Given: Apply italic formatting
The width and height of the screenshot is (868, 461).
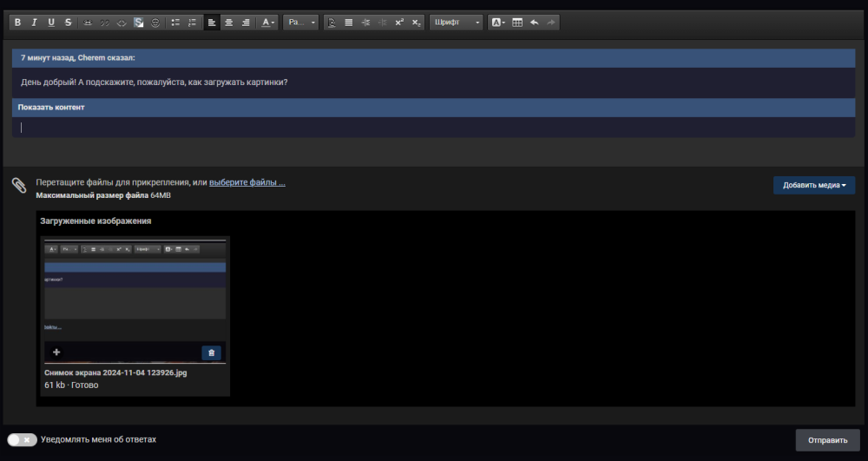Looking at the screenshot, I should coord(34,23).
